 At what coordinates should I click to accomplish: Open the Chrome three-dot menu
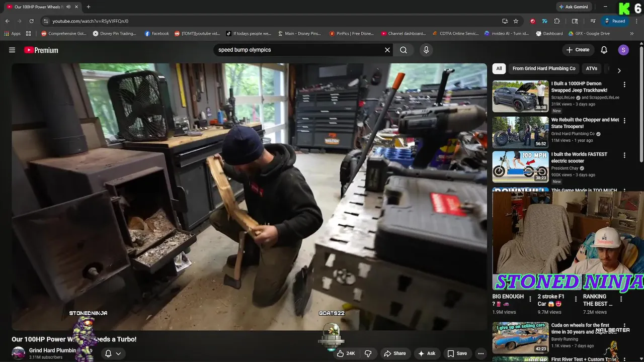point(636,21)
